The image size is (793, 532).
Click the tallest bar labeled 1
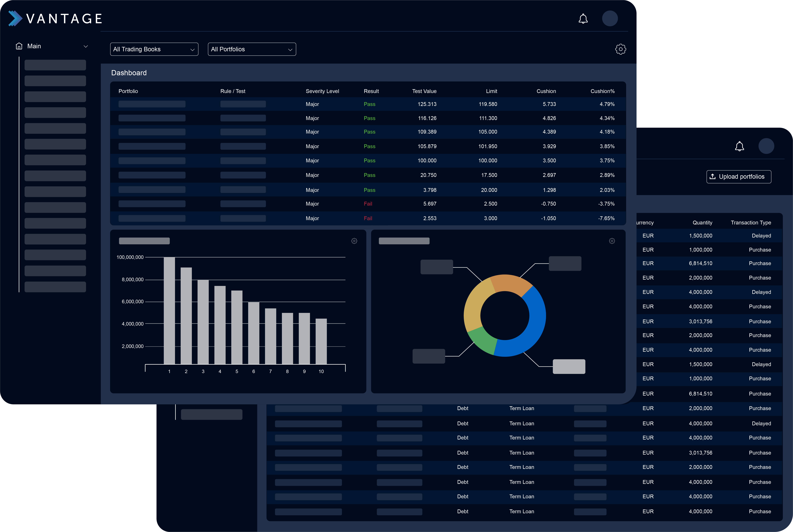pyautogui.click(x=169, y=310)
